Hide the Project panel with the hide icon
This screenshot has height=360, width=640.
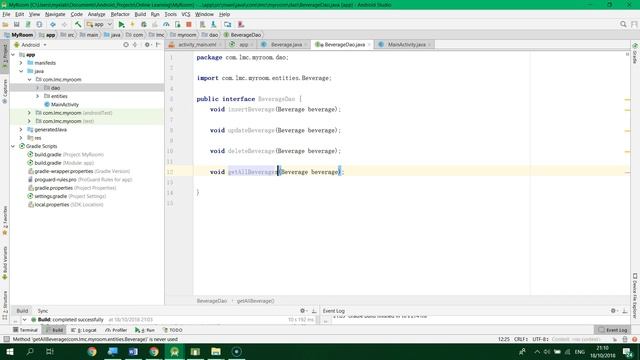(158, 44)
